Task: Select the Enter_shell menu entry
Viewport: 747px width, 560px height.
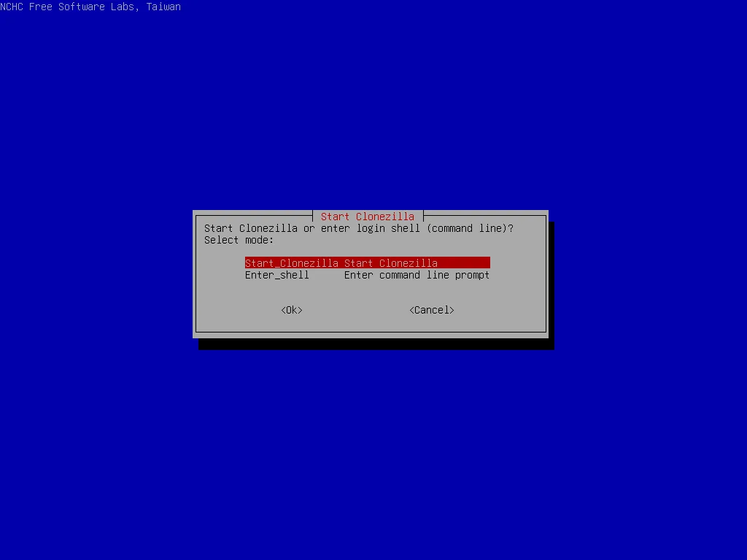Action: [x=276, y=275]
